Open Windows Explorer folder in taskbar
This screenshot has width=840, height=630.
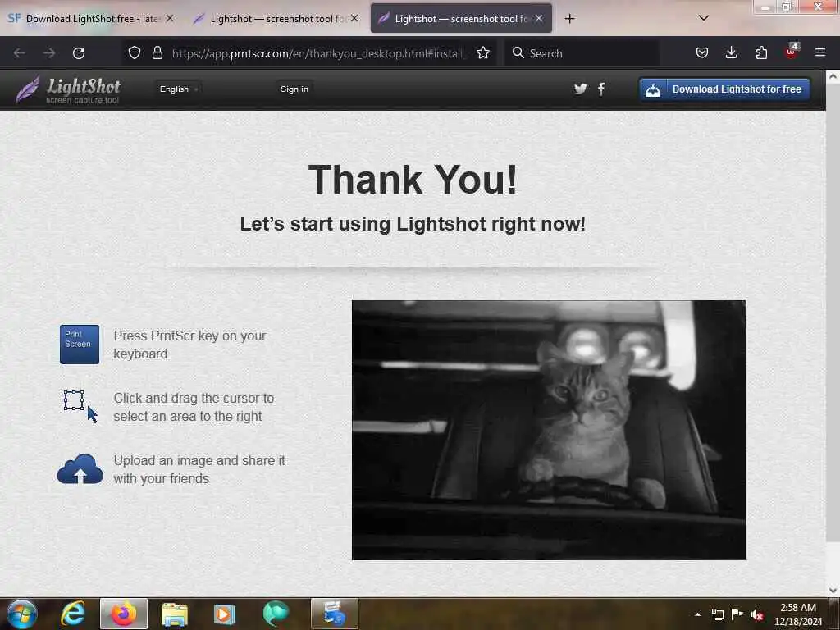pos(175,614)
